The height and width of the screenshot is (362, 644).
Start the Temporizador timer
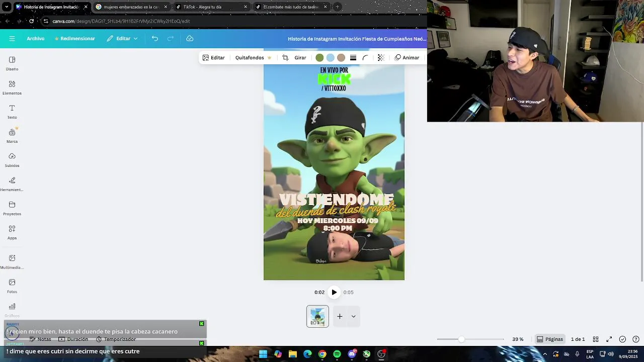click(x=116, y=339)
